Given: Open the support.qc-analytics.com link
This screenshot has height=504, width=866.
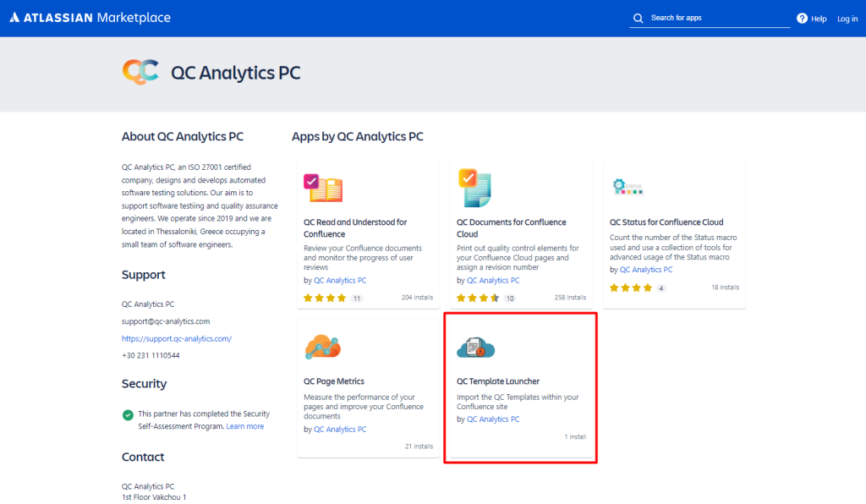Looking at the screenshot, I should tap(177, 338).
